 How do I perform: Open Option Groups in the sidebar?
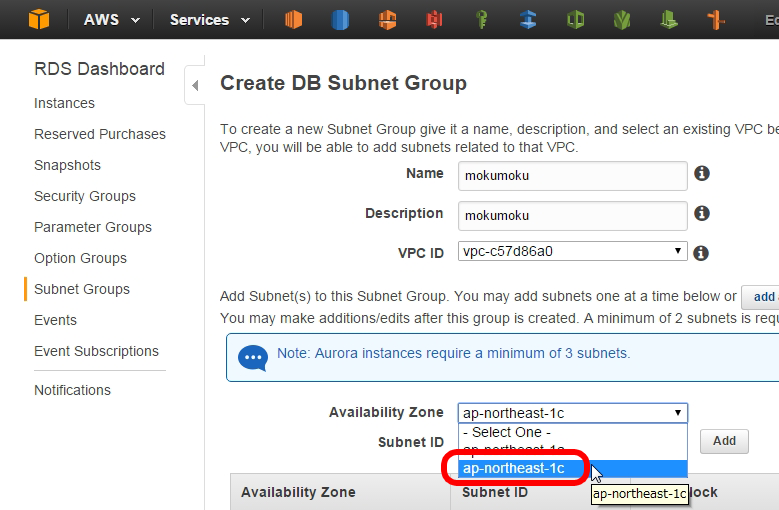pyautogui.click(x=80, y=258)
